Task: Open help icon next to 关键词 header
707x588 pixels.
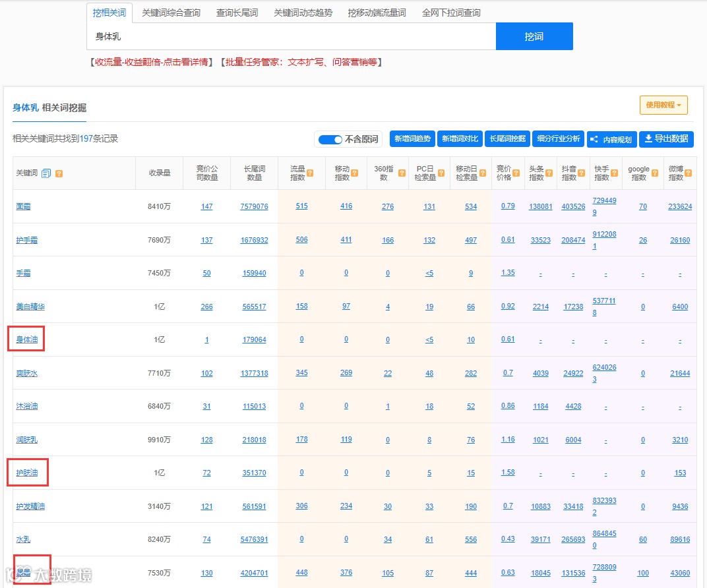Action: click(x=59, y=173)
